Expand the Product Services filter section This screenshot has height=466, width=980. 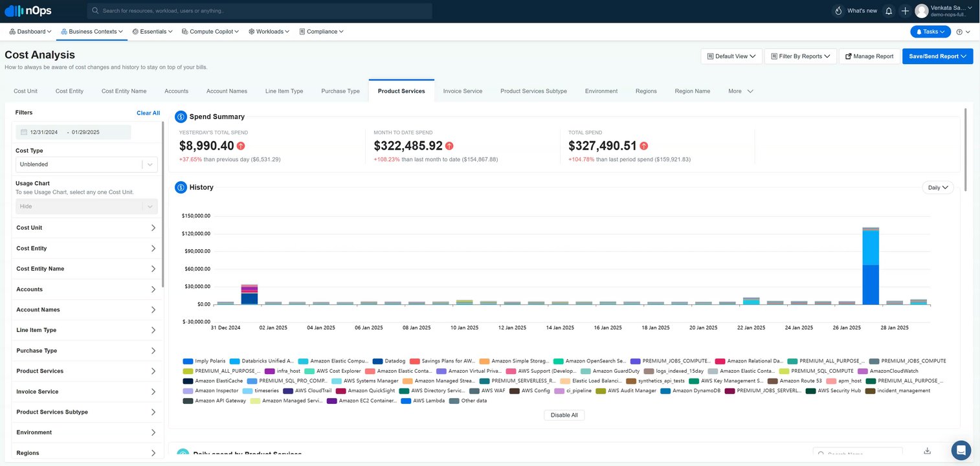(86, 371)
